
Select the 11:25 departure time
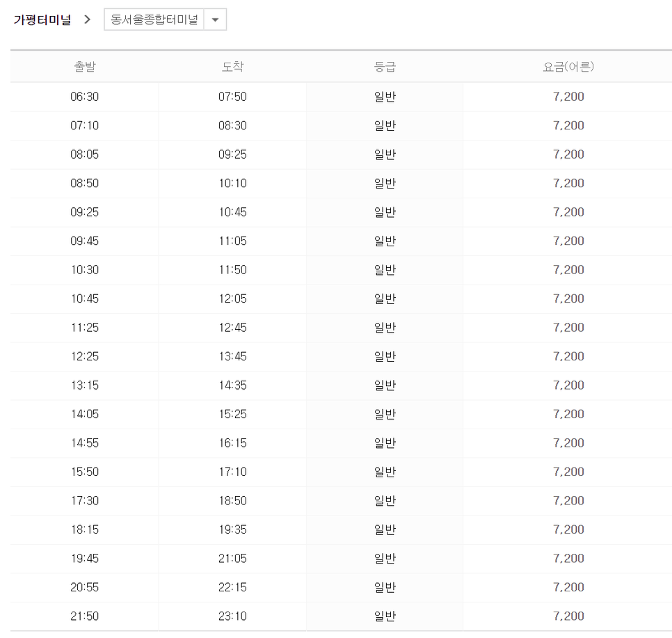[84, 328]
